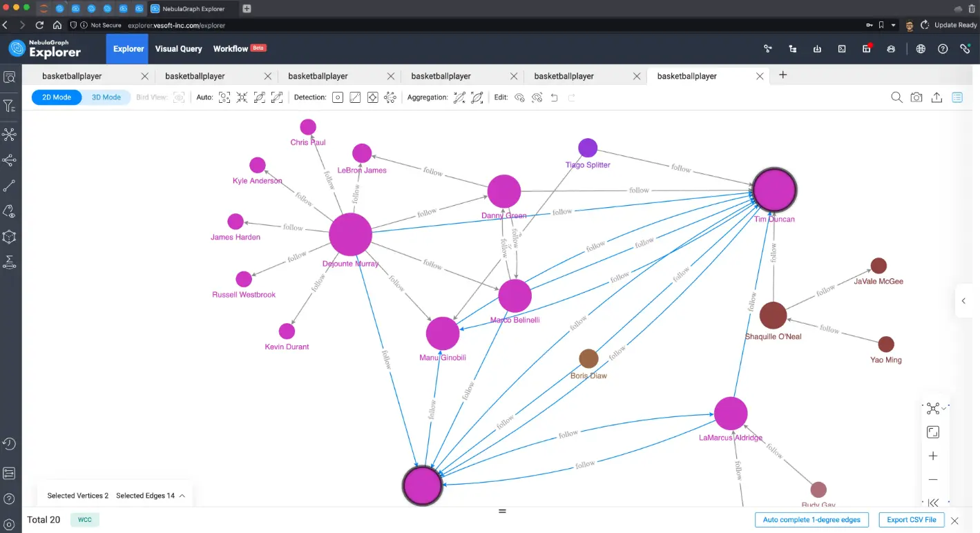Viewport: 980px width, 533px height.
Task: Click the undo arrow in the Edit group
Action: pos(554,97)
